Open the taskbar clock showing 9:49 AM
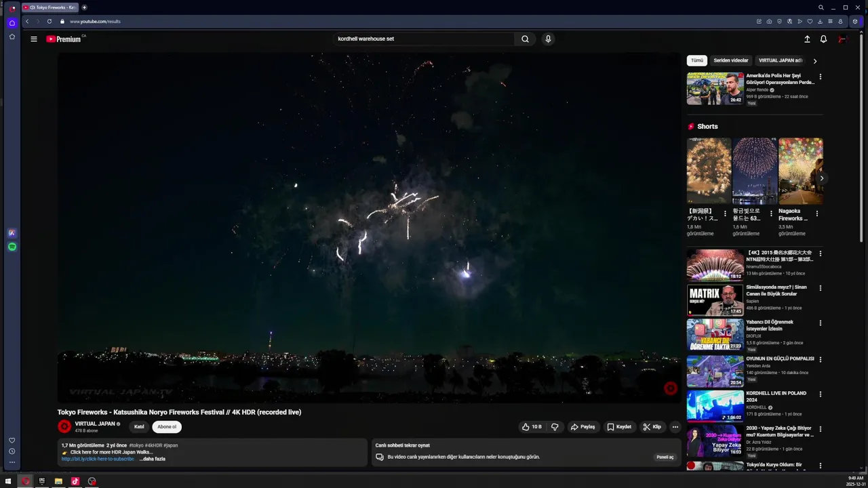The image size is (868, 488). (855, 481)
